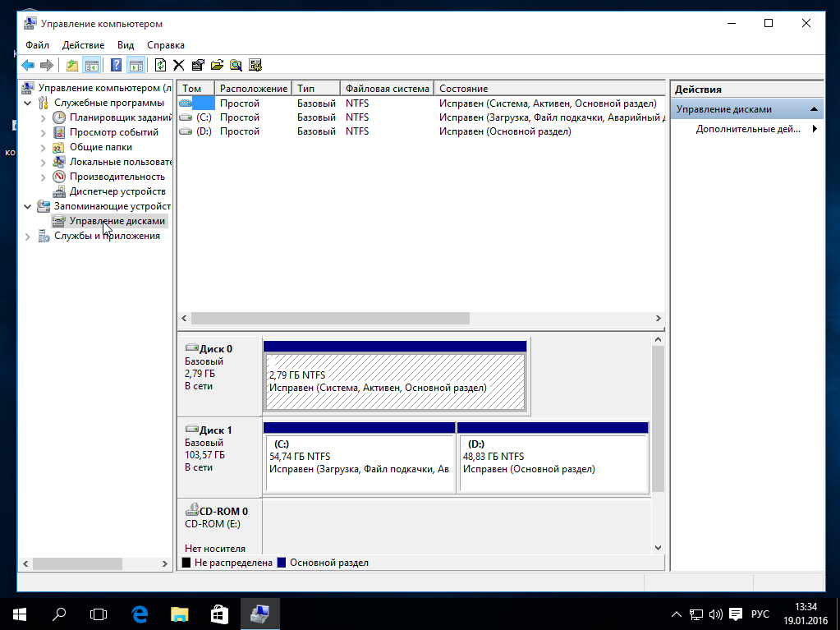
Task: Click the Delete X toolbar icon
Action: point(178,66)
